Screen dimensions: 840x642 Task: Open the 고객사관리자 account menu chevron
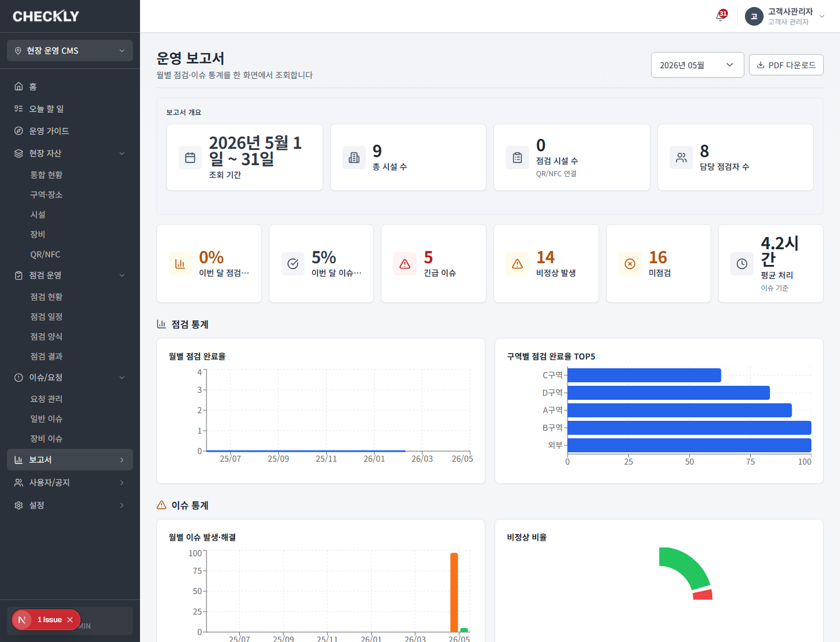822,16
